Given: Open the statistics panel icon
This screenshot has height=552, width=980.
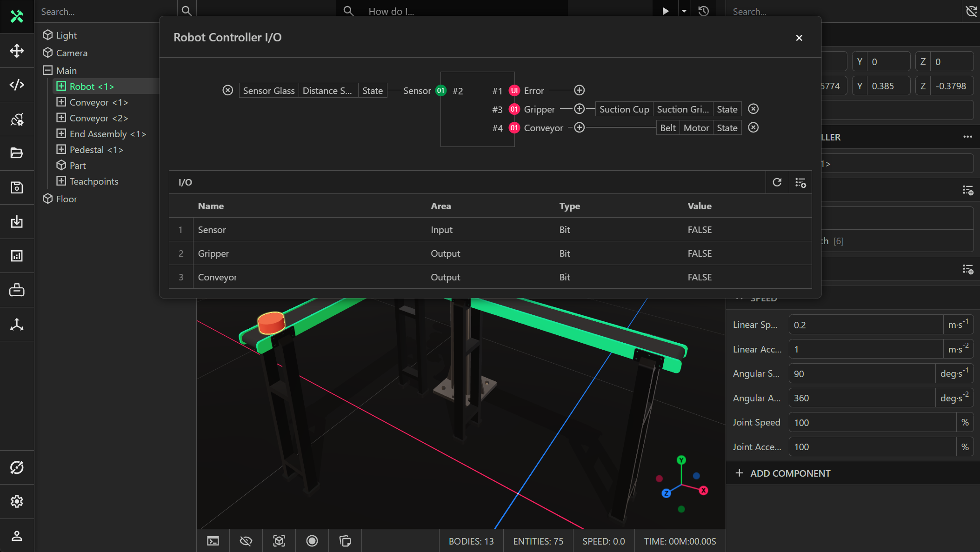Looking at the screenshot, I should tap(17, 255).
